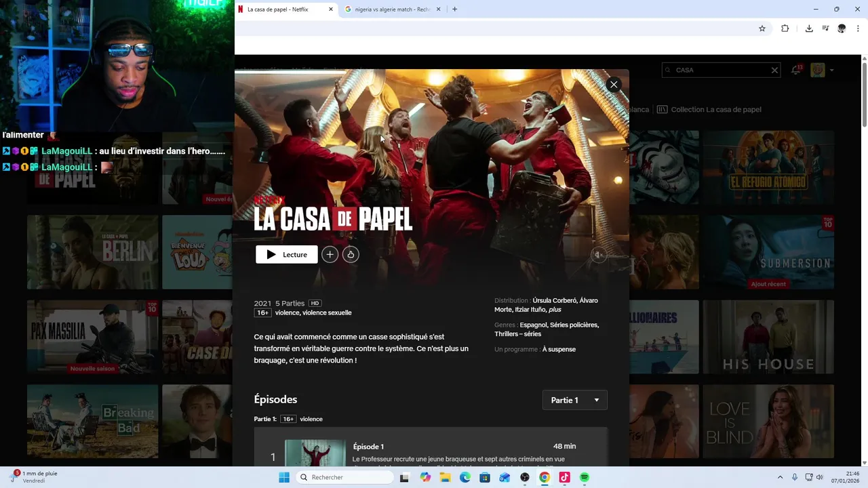Open the Netflix profile avatar menu
This screenshot has height=488, width=868.
(x=818, y=70)
